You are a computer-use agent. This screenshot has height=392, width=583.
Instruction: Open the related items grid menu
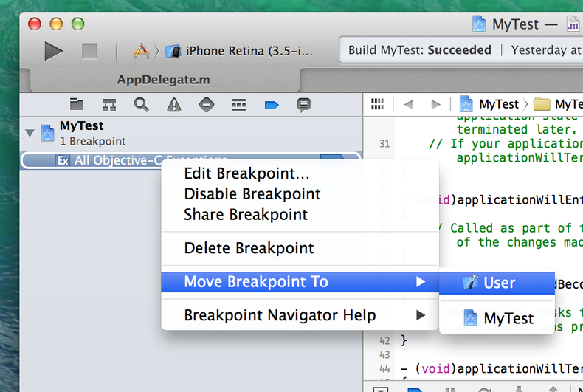[x=377, y=104]
